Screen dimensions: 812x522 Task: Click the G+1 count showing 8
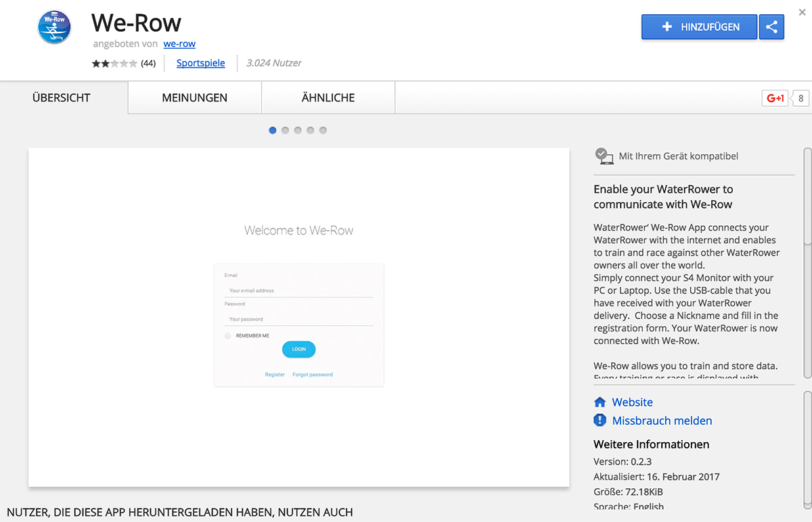[800, 98]
